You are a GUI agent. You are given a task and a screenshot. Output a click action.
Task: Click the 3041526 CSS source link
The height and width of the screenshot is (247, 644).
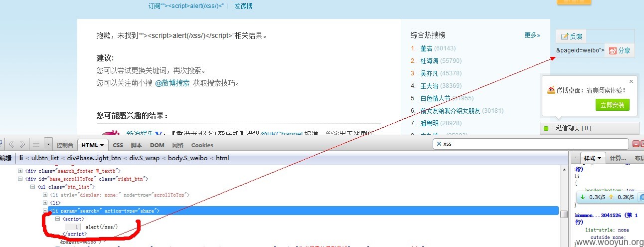[x=608, y=216]
